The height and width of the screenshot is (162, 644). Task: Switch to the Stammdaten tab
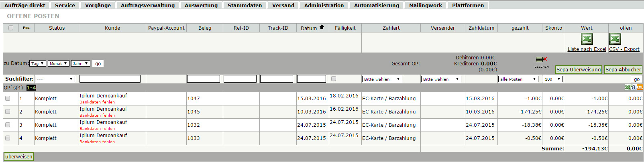[x=245, y=5]
